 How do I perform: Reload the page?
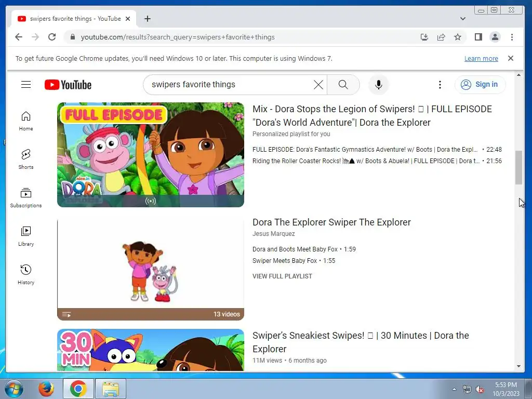pos(52,37)
